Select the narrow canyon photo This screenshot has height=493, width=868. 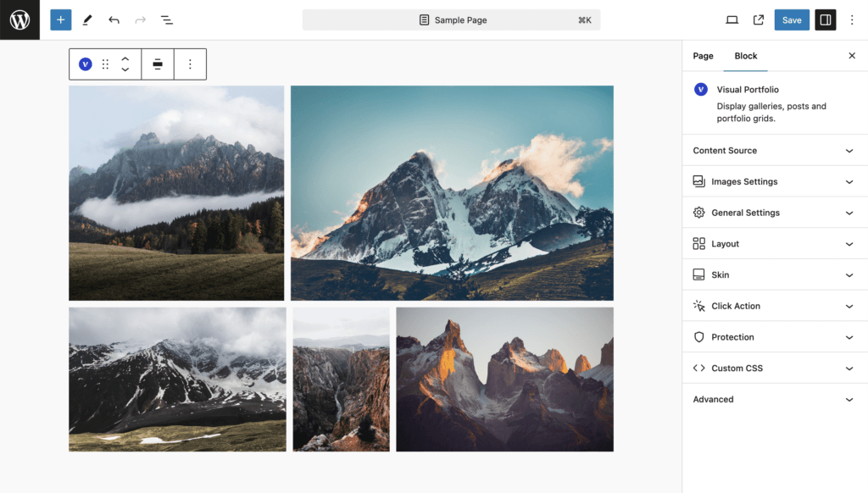click(x=341, y=379)
